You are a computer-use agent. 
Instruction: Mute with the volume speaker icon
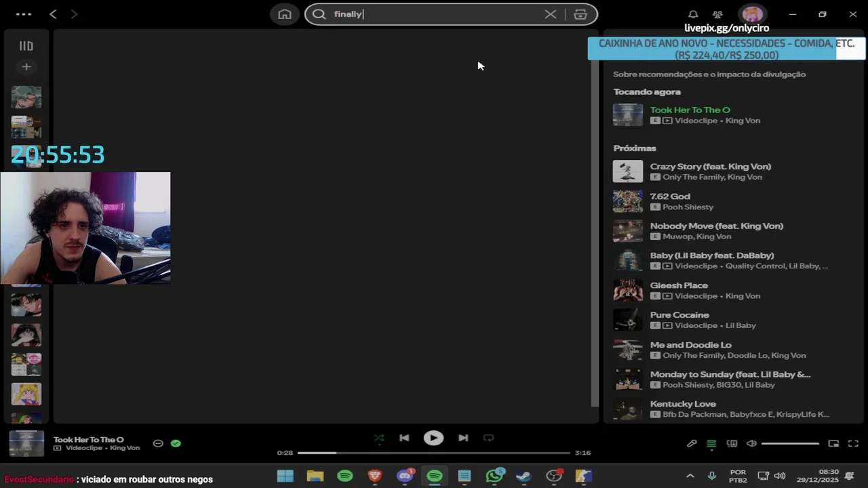click(751, 443)
